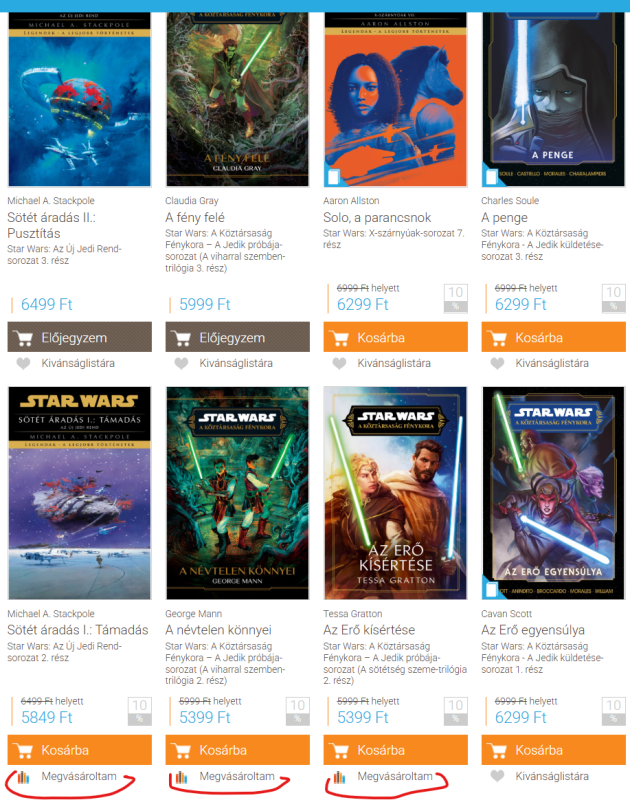
Task: Click heart icon under Az Erő egyensúlya
Action: [x=497, y=776]
